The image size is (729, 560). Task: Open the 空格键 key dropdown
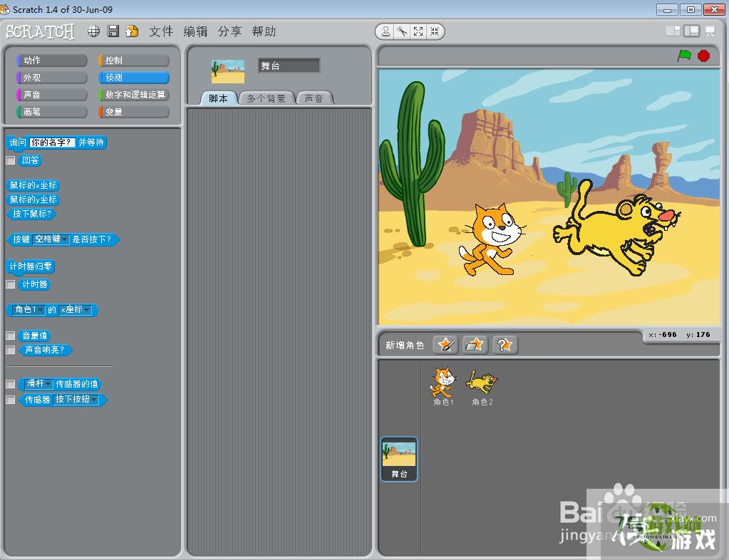click(51, 239)
